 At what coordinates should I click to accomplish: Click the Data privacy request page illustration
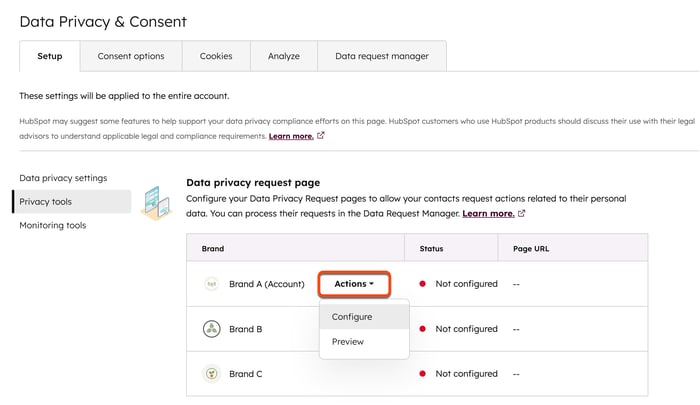point(157,203)
